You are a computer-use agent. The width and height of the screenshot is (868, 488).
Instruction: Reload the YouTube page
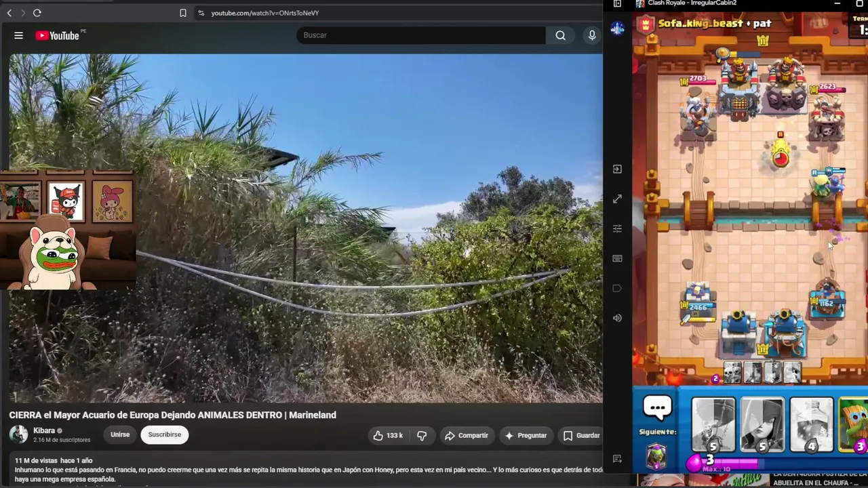pyautogui.click(x=37, y=13)
